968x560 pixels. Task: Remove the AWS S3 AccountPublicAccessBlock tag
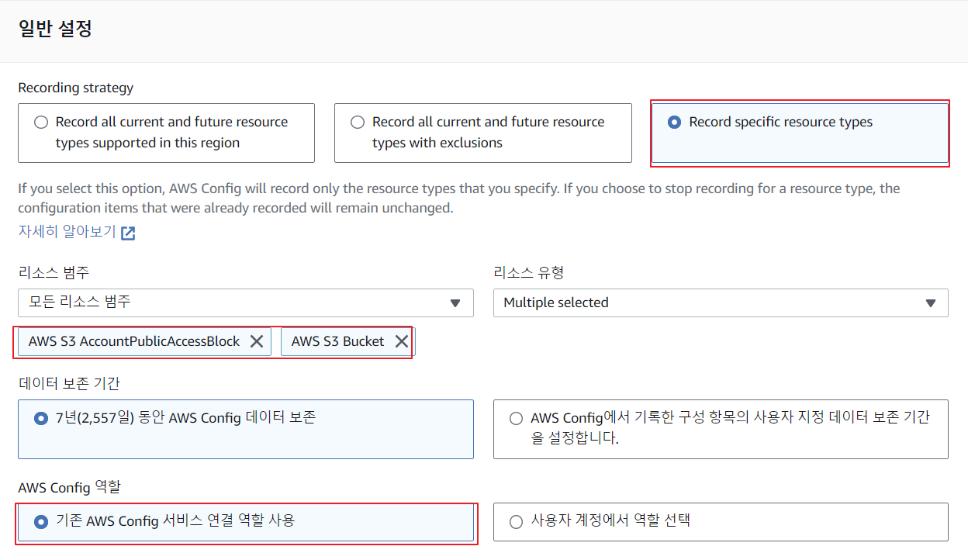[x=257, y=341]
